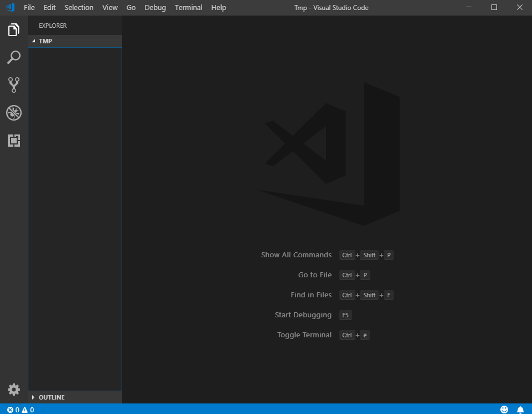Click the empty TMP file list area
This screenshot has height=414, width=532.
coord(74,219)
